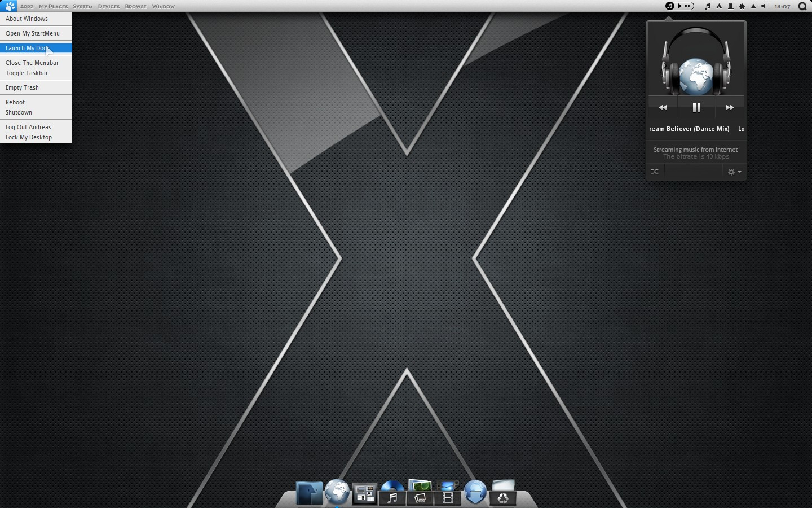Screen dimensions: 812x508
Task: Open the System menu
Action: (82, 6)
